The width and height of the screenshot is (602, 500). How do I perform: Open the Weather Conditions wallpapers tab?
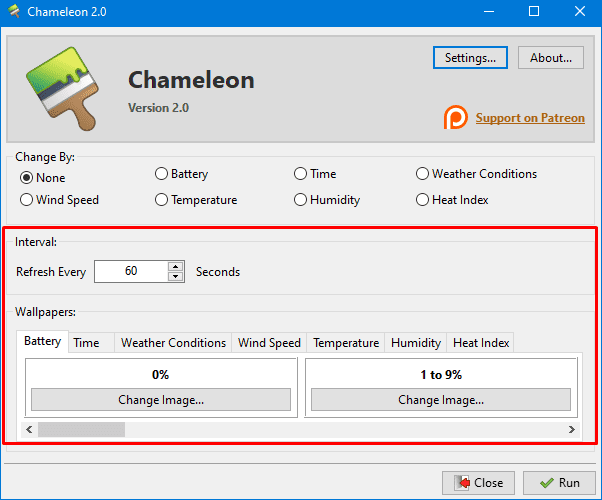point(174,343)
